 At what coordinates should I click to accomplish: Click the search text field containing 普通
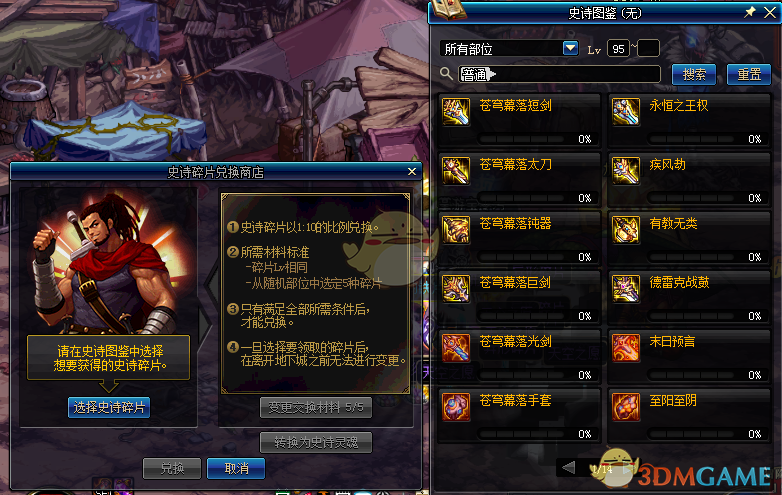(560, 74)
